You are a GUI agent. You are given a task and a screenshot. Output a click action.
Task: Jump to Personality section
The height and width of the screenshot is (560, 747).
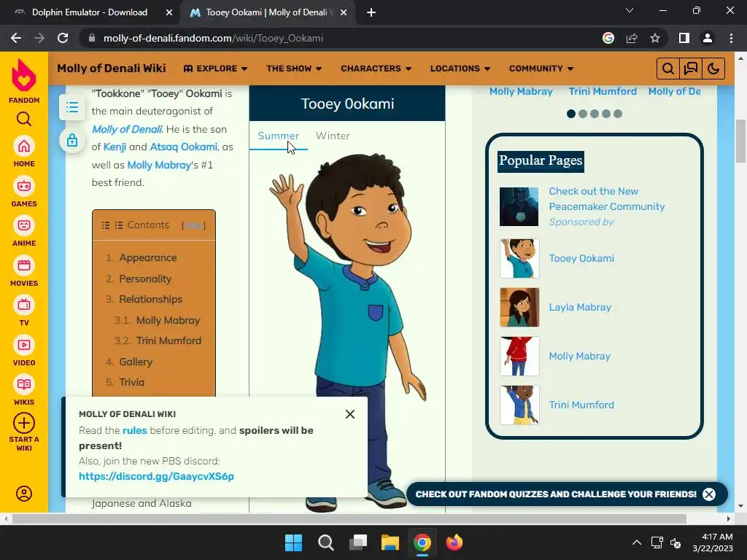(x=145, y=279)
